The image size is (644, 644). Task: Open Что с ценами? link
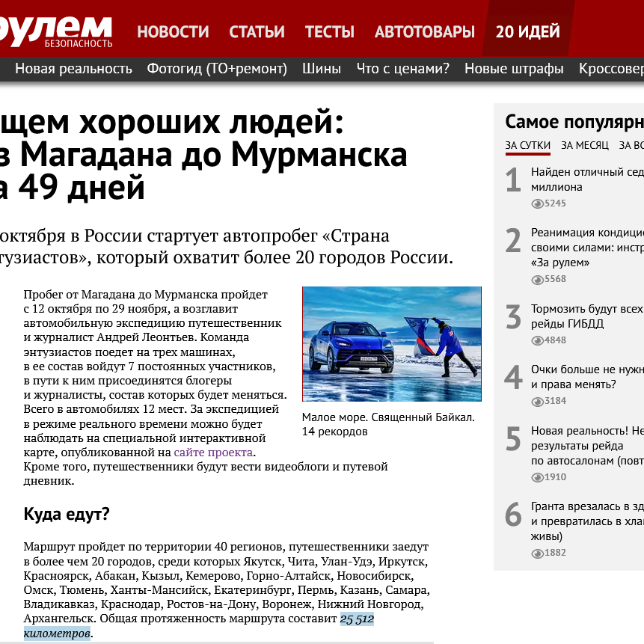(x=402, y=69)
